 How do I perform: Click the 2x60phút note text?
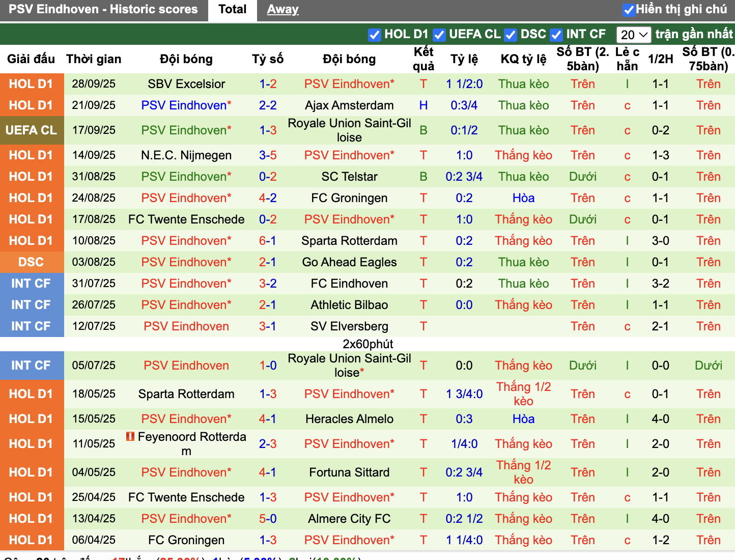367,344
